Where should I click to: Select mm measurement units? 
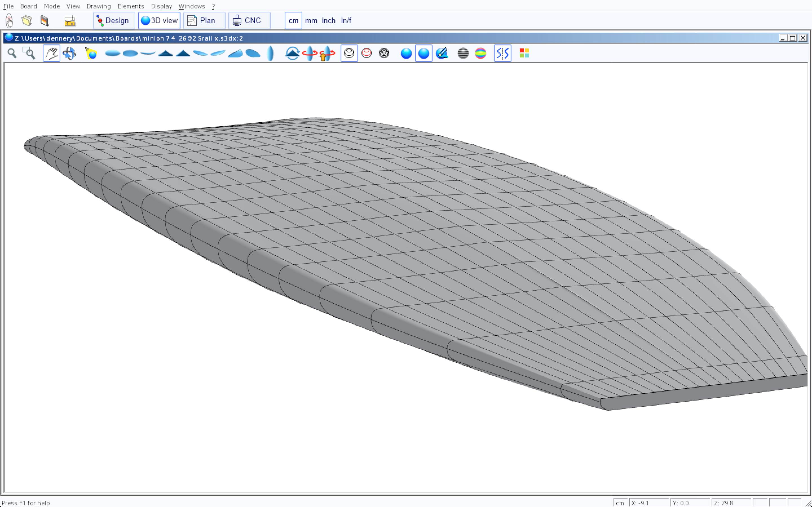click(311, 21)
